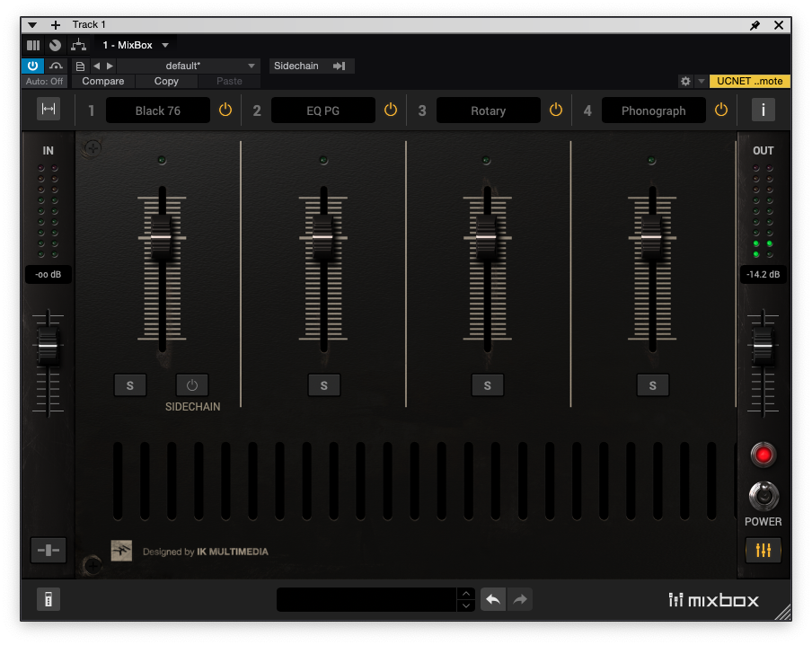Click the Paste button
The image size is (812, 645).
click(x=229, y=82)
